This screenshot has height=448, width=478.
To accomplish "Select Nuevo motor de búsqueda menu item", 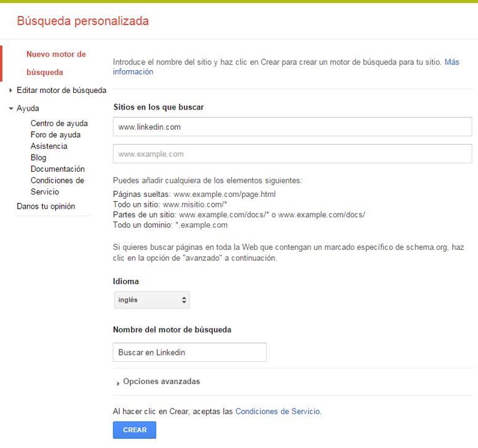I will [x=55, y=63].
